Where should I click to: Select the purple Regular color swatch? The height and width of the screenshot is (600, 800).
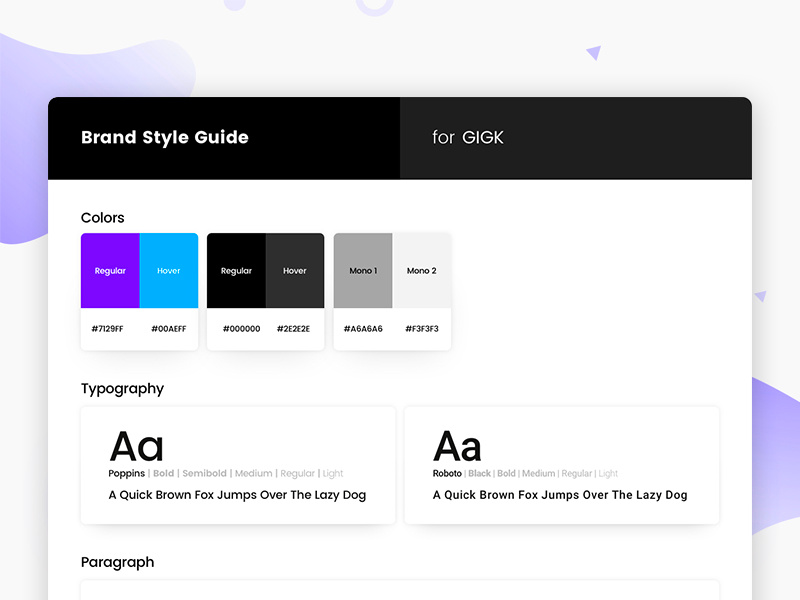(x=110, y=270)
